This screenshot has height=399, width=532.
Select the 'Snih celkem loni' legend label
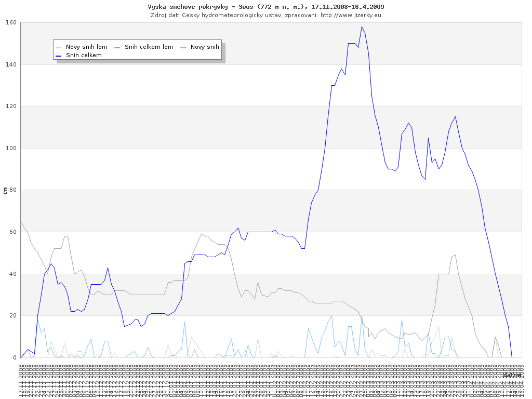pos(149,47)
